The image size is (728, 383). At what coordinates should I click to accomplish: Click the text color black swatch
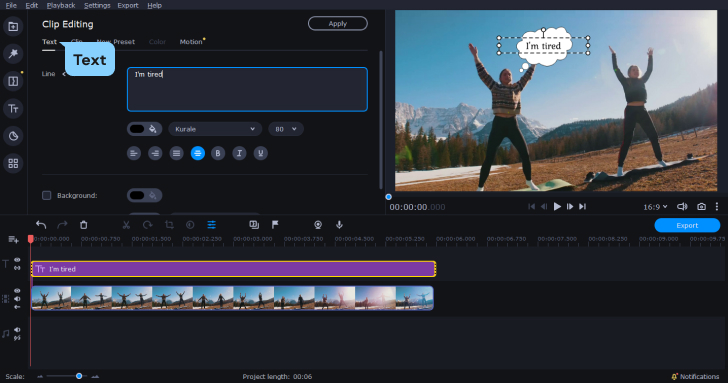pyautogui.click(x=137, y=129)
